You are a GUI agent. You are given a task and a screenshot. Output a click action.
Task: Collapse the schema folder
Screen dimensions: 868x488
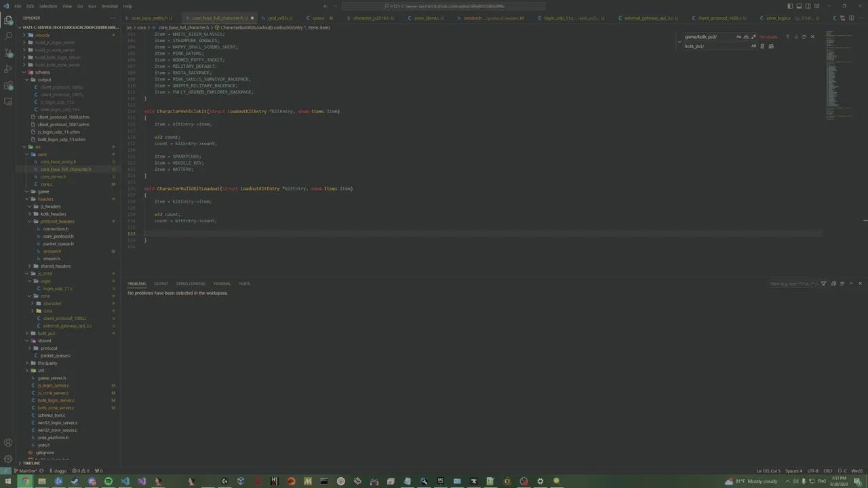coord(42,73)
